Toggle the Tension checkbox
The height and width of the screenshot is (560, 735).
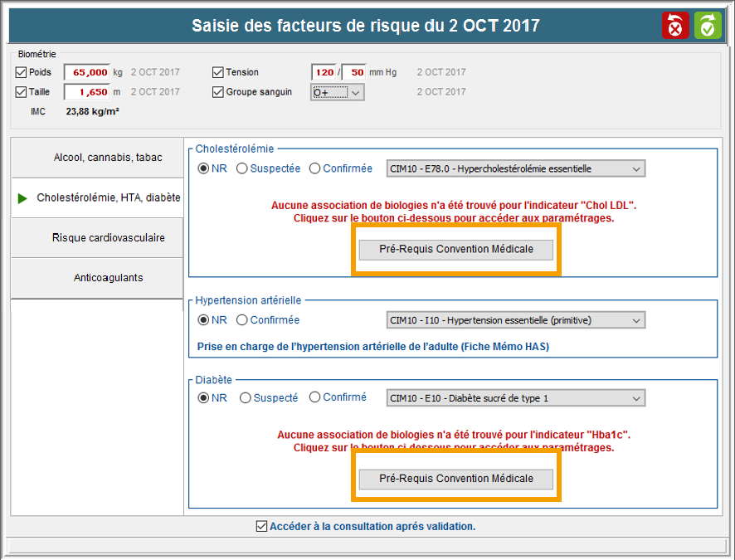(x=218, y=72)
